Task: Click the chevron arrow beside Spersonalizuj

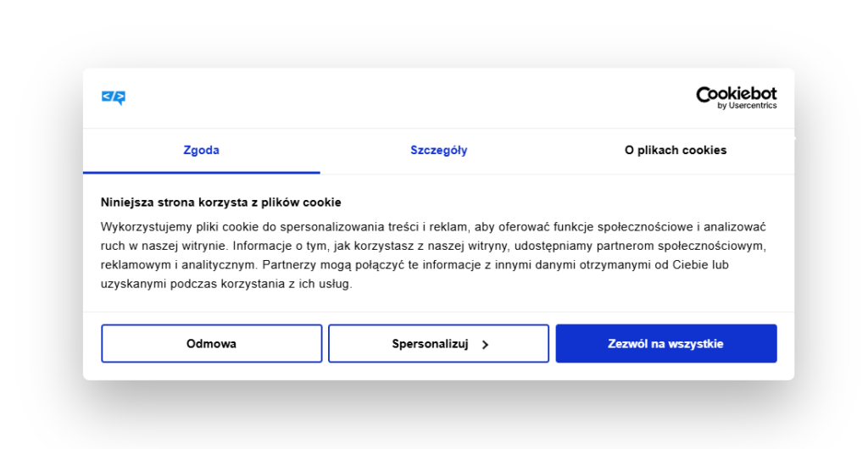Action: point(485,345)
